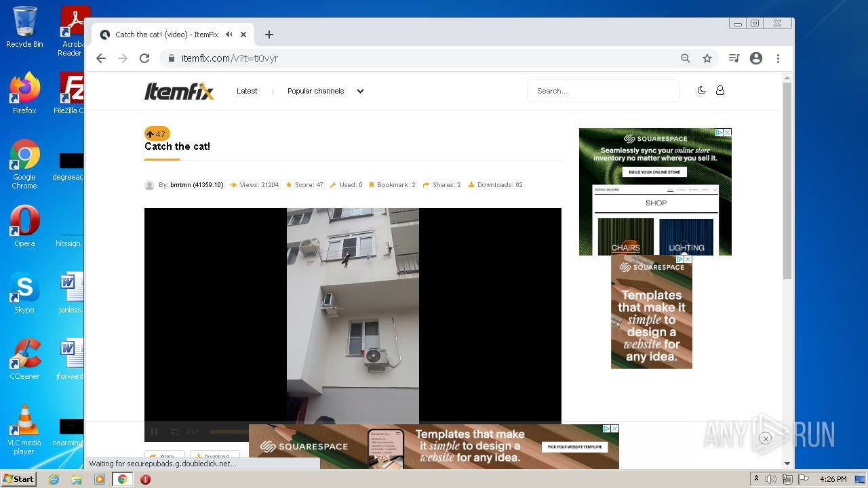Screen dimensions: 868x488
Task: Close the Catch the cat tab
Action: click(x=243, y=35)
